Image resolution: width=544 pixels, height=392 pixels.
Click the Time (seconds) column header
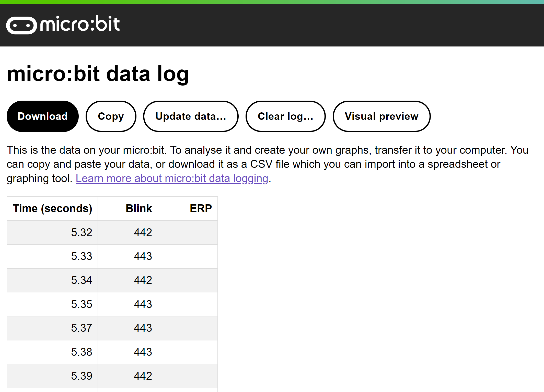click(52, 209)
